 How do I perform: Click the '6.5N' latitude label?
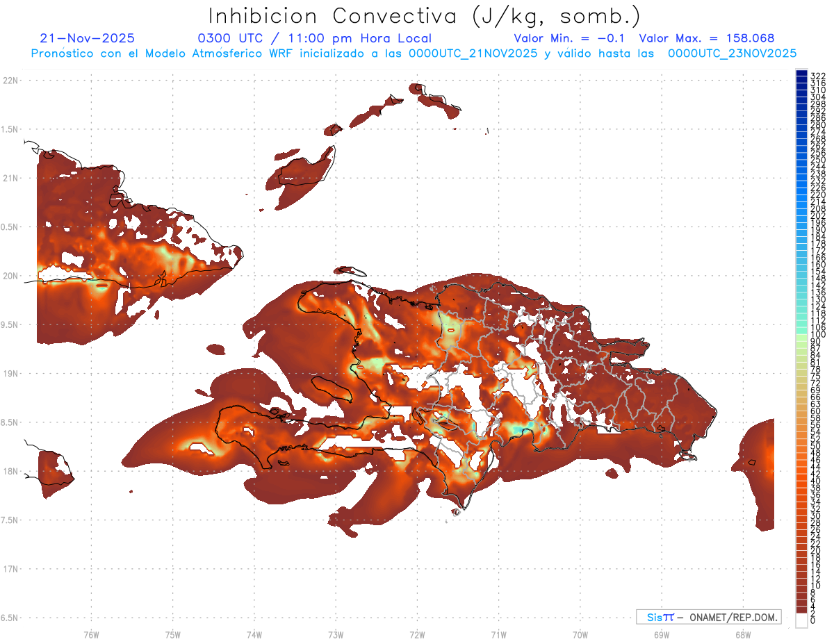tap(10, 618)
